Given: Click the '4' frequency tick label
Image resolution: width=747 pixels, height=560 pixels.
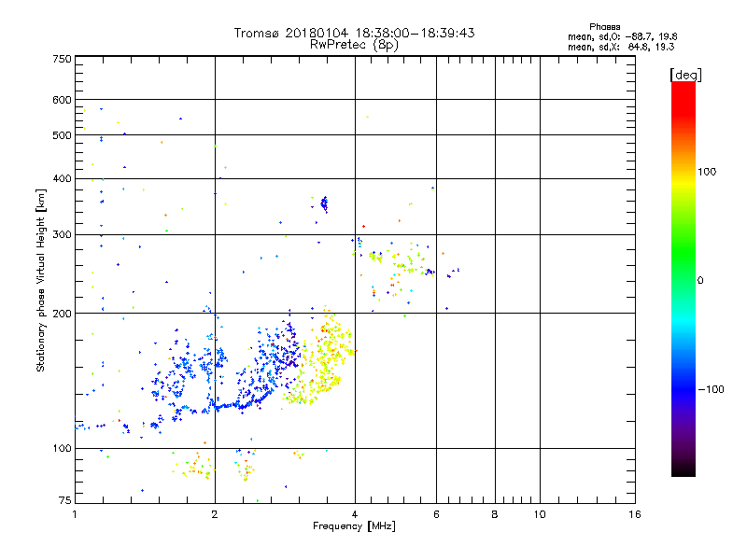Looking at the screenshot, I should click(355, 514).
